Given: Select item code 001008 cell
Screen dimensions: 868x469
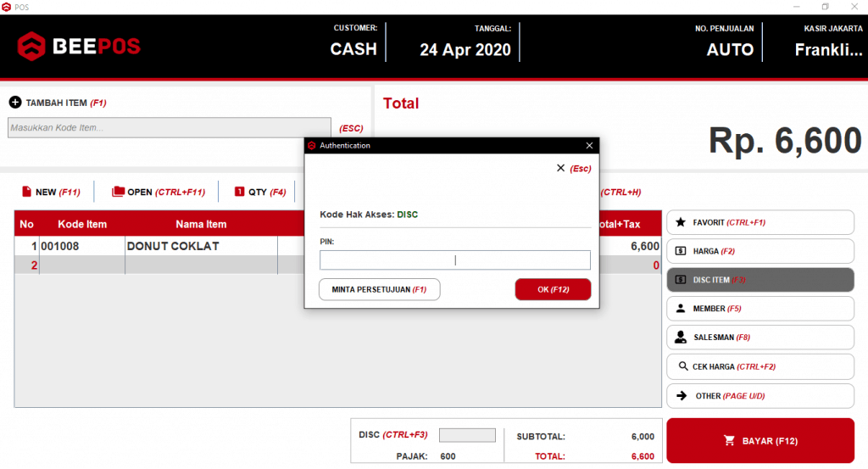Looking at the screenshot, I should click(x=82, y=246).
